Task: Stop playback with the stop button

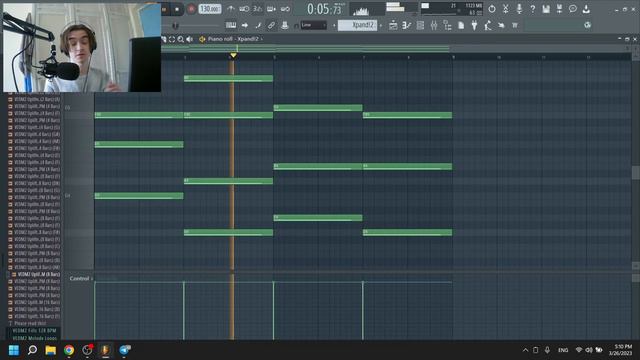Action: point(177,9)
